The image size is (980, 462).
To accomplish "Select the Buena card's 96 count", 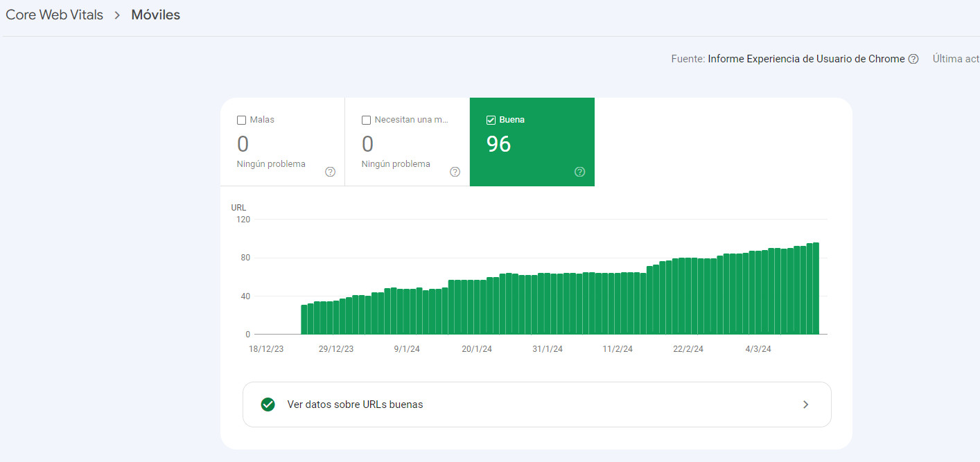I will click(x=498, y=144).
